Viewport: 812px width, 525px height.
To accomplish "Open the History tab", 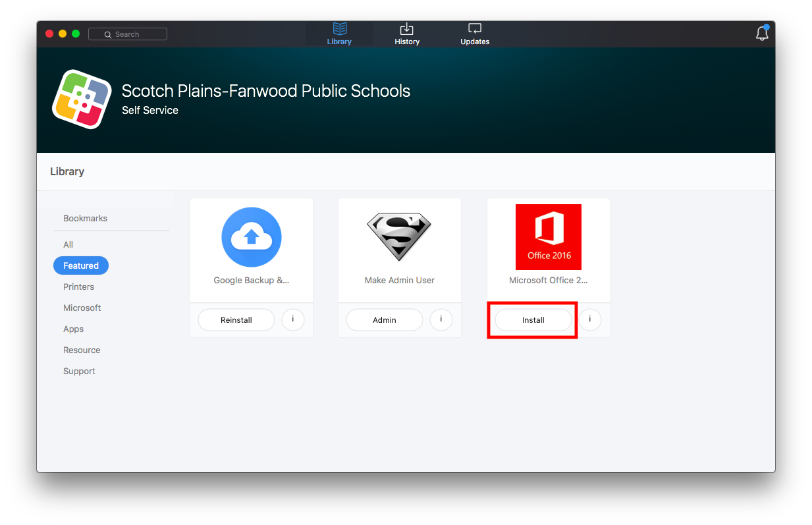I will 407,34.
